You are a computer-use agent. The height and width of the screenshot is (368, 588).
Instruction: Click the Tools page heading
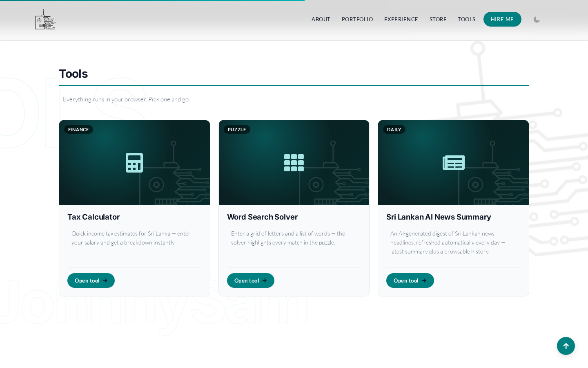click(73, 74)
